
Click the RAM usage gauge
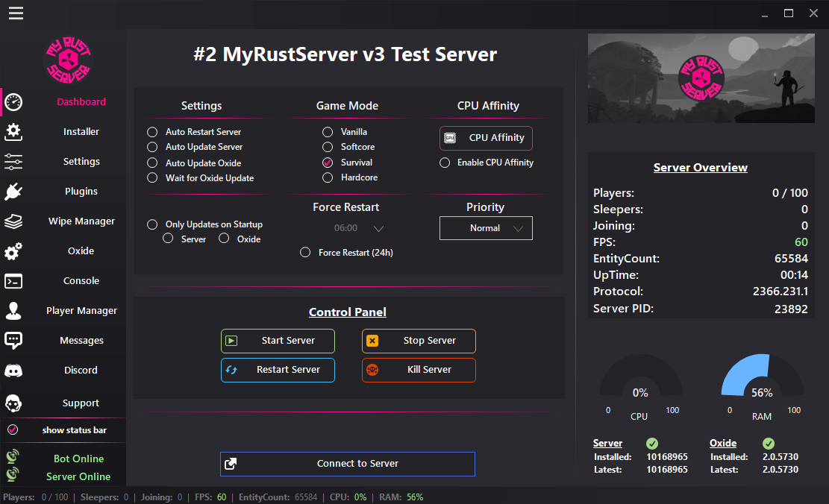pyautogui.click(x=762, y=376)
